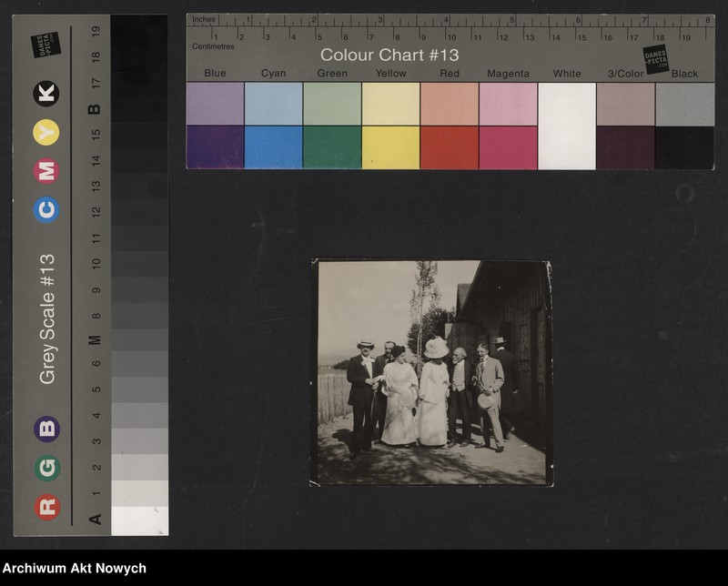Click the 'Cyan' column label
The image size is (728, 586).
274,73
